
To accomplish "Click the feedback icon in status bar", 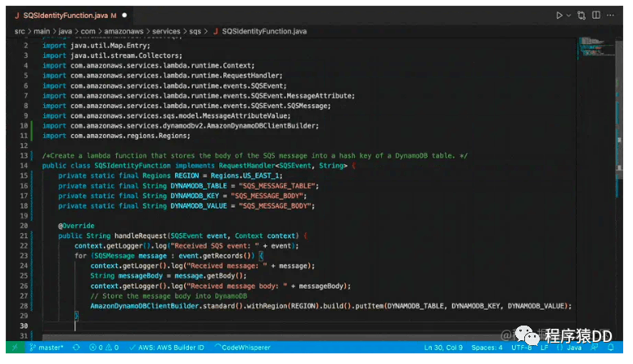I will coord(595,348).
